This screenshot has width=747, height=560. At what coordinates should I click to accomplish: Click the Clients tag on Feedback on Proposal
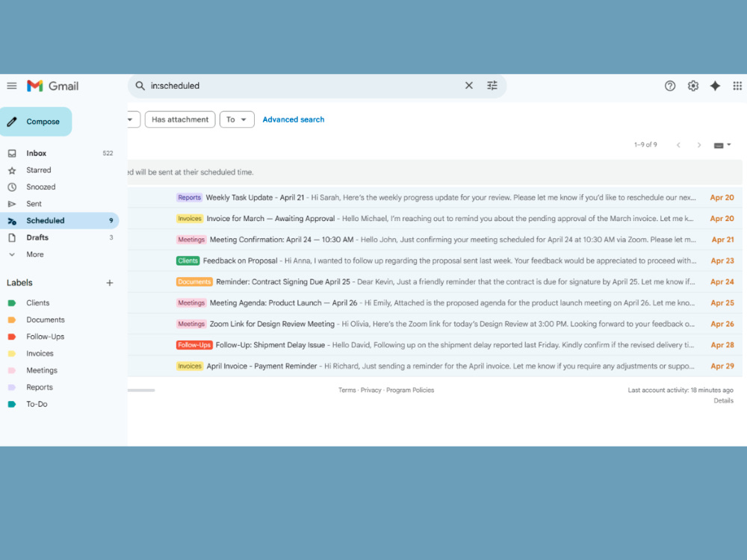tap(187, 261)
